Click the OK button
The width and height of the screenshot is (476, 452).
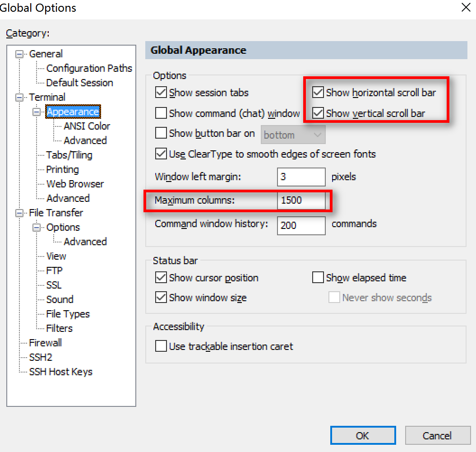point(363,436)
